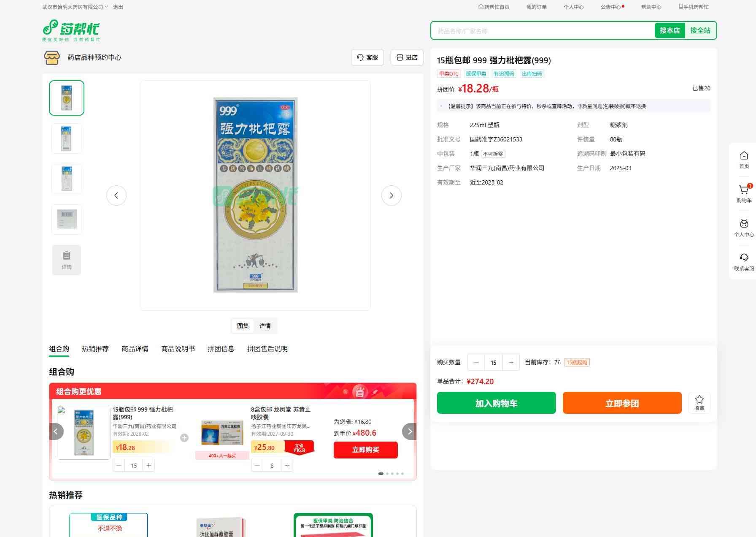The height and width of the screenshot is (537, 756).
Task: Switch image viewer to 详情 view
Action: click(x=265, y=326)
